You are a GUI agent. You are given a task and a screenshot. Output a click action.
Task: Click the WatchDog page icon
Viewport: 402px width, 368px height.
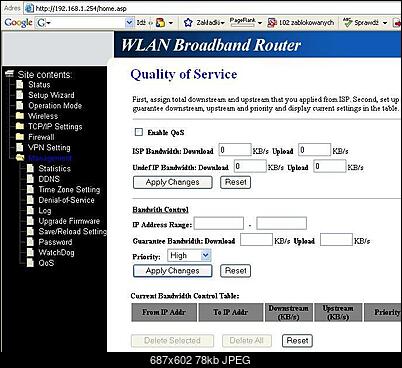[30, 252]
